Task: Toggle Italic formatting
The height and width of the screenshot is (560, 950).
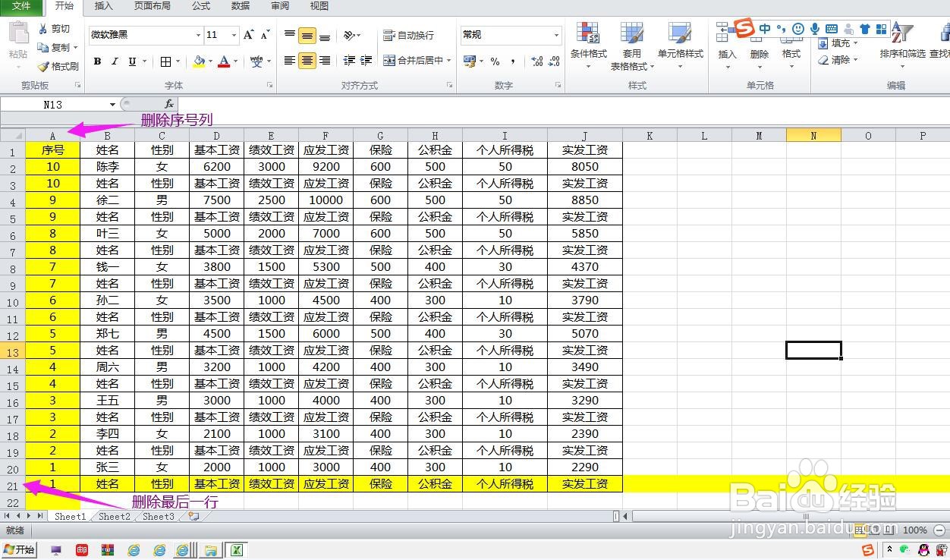Action: tap(115, 61)
